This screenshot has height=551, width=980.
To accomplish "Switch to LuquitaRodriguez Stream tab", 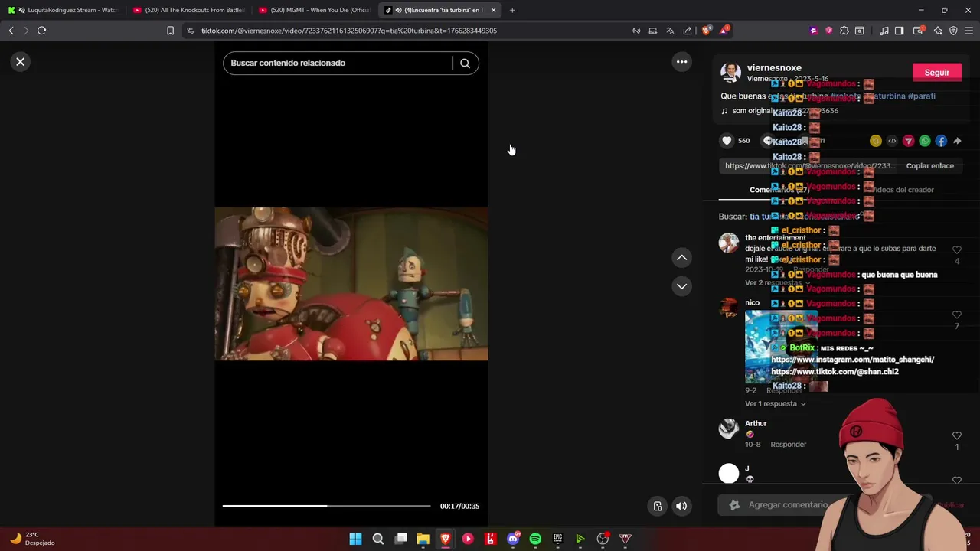I will tap(64, 10).
